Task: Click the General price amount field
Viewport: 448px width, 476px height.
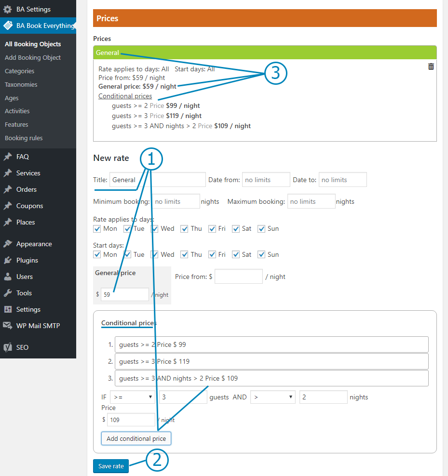Action: (125, 294)
